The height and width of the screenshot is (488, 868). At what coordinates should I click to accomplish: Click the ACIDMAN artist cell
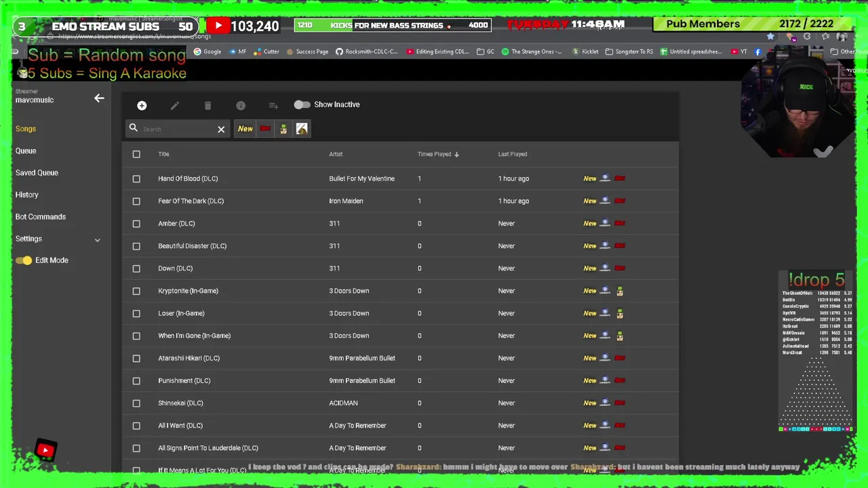tap(343, 403)
